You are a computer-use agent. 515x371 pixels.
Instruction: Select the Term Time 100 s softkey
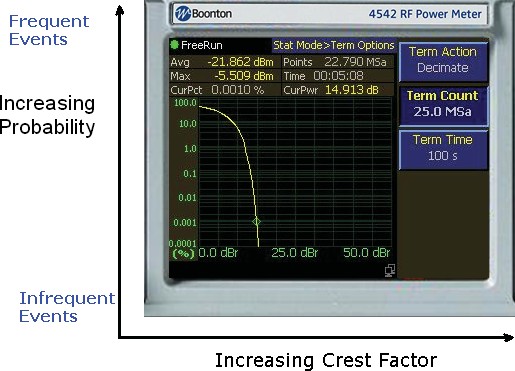[x=443, y=149]
